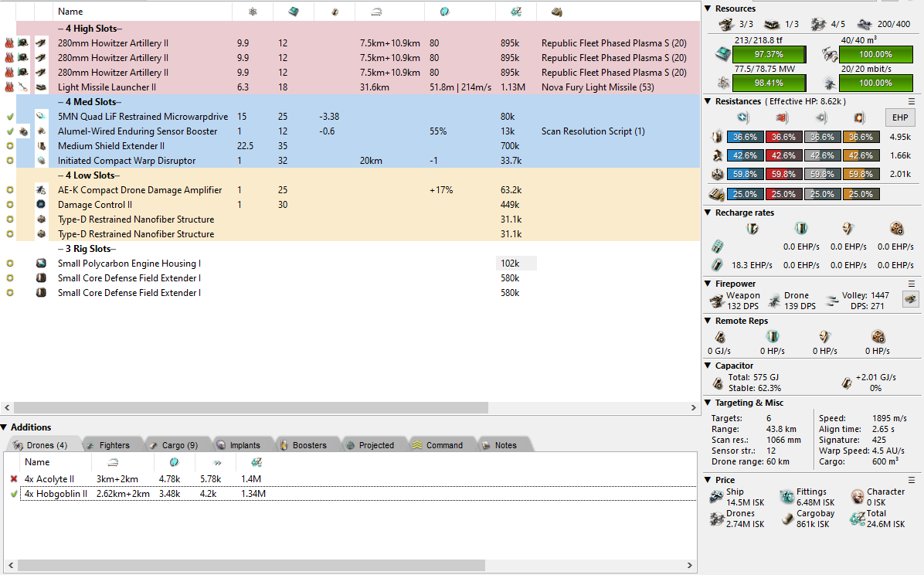Click the CPU column header icon
Viewport: 924px width, 575px height.
[294, 12]
